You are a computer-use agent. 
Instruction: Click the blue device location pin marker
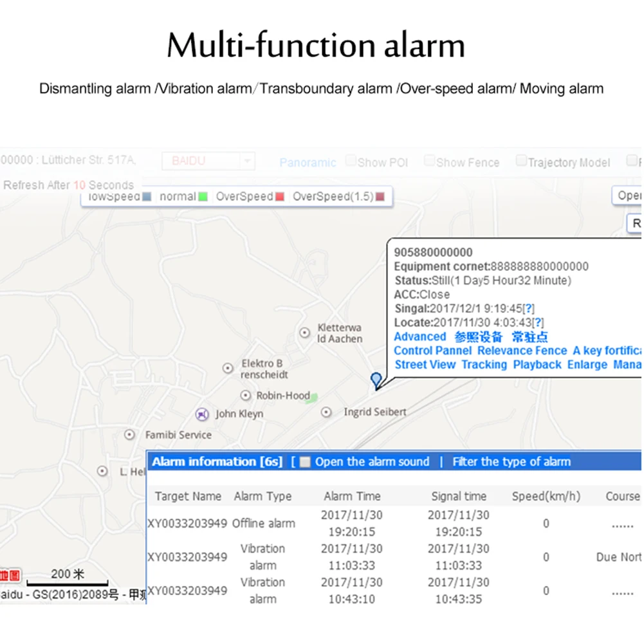(376, 380)
